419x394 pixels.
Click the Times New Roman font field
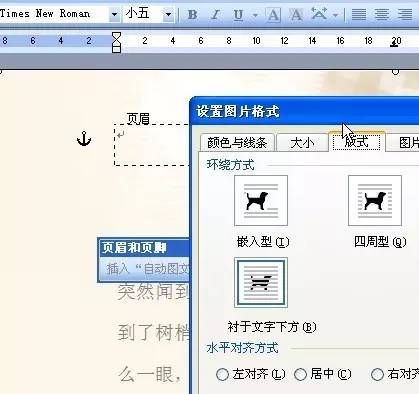[x=54, y=14]
